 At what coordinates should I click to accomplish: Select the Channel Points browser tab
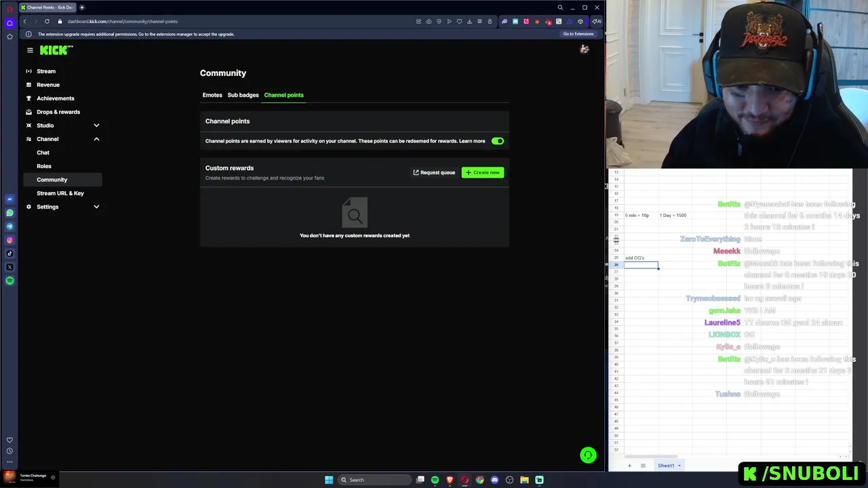tap(47, 7)
